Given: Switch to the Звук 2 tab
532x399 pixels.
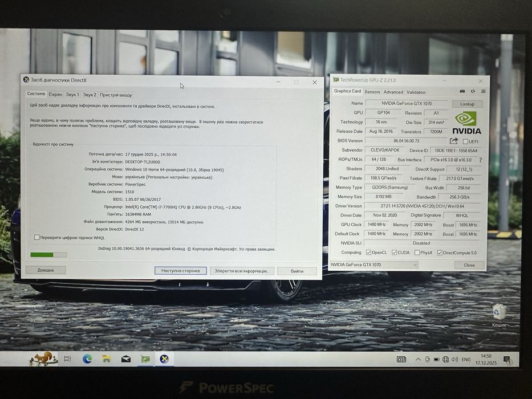Looking at the screenshot, I should point(90,95).
